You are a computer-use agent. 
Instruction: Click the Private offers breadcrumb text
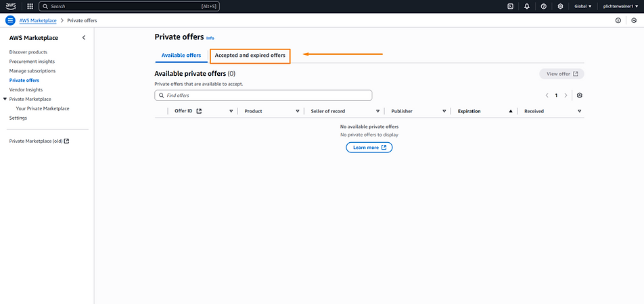click(82, 20)
